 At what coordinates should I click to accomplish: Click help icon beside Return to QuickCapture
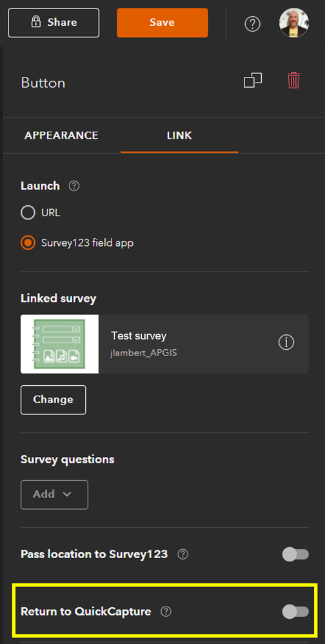coord(166,612)
